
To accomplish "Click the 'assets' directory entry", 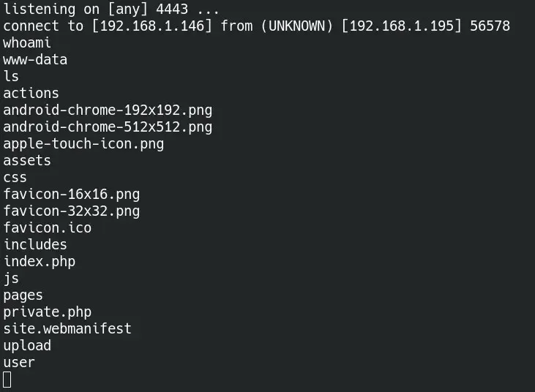I will click(x=27, y=161).
